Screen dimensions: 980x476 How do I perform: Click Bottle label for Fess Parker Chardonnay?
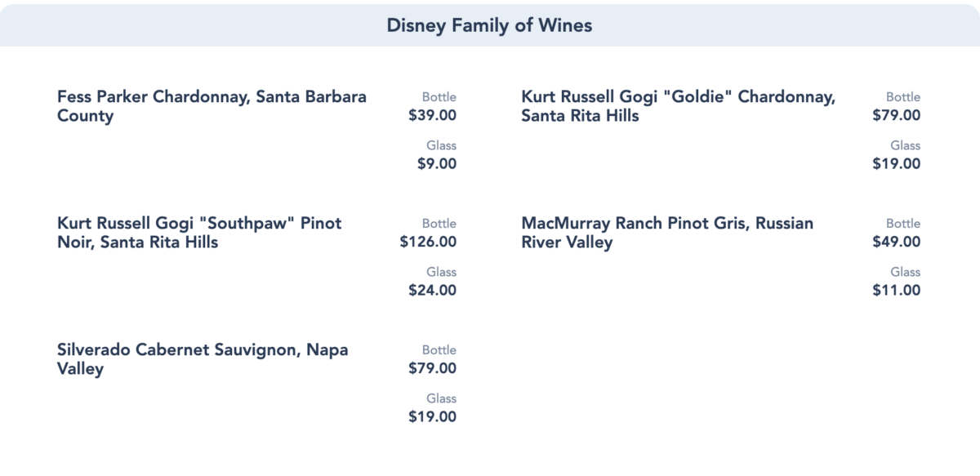[439, 97]
